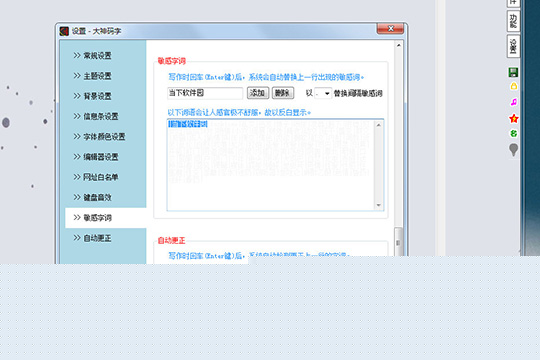Open the 设置 vertical tab on right edge

point(513,46)
